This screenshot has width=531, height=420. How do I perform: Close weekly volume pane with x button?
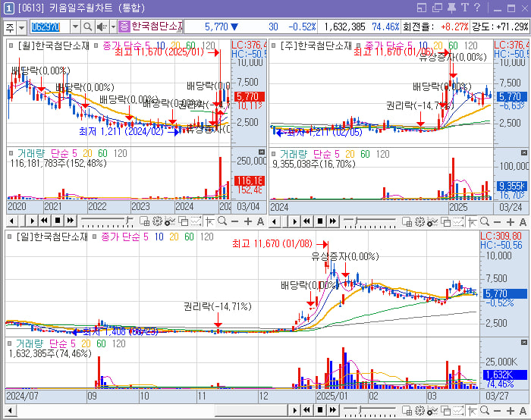(x=524, y=153)
